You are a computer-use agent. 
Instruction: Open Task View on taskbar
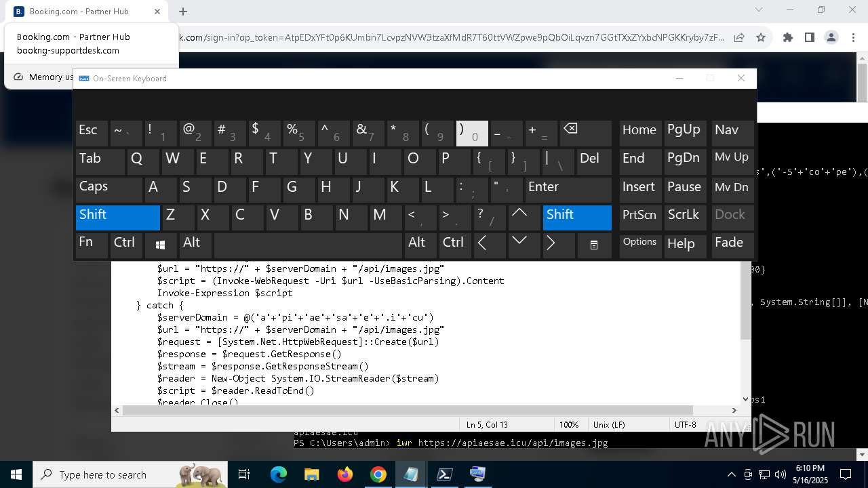pos(244,474)
